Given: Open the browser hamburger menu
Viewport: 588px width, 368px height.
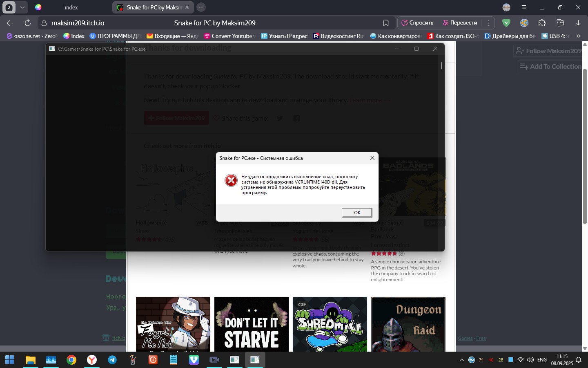Looking at the screenshot, I should [x=524, y=7].
